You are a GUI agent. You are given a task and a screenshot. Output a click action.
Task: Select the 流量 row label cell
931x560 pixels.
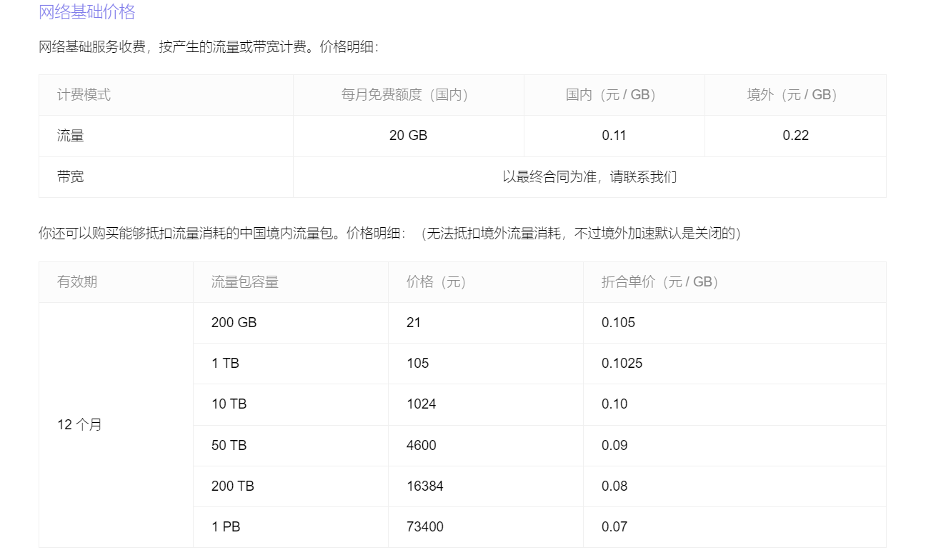coord(71,136)
